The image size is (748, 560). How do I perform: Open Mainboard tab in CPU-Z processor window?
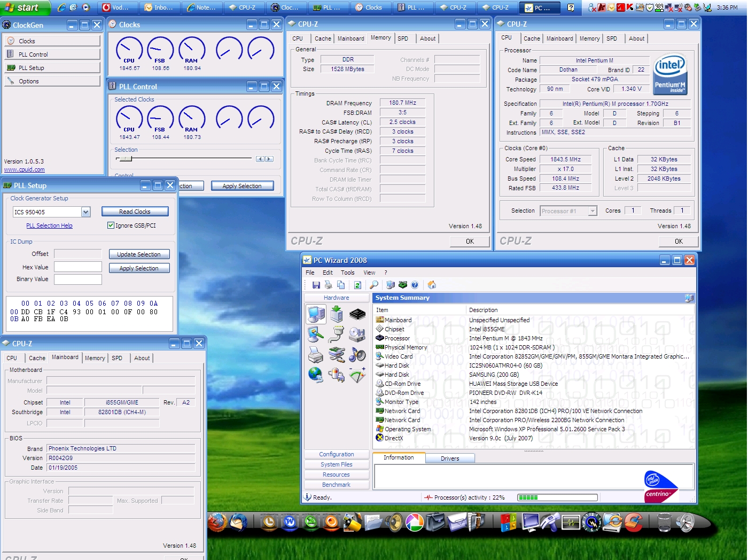(559, 38)
